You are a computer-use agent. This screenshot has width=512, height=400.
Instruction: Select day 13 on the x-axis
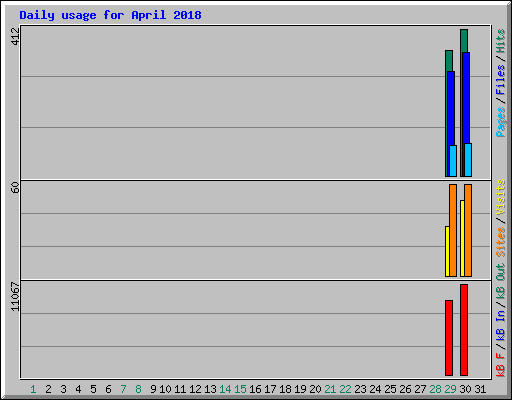pyautogui.click(x=210, y=389)
